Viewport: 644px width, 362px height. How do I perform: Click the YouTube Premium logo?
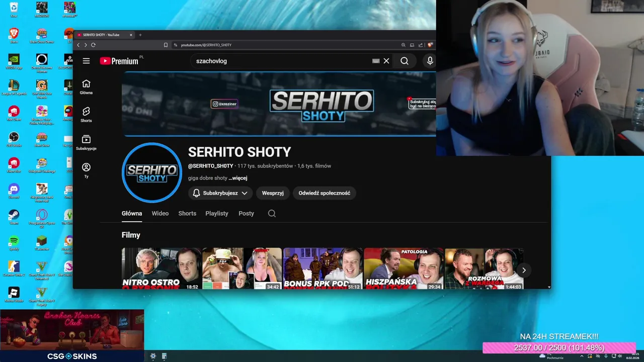coord(119,61)
